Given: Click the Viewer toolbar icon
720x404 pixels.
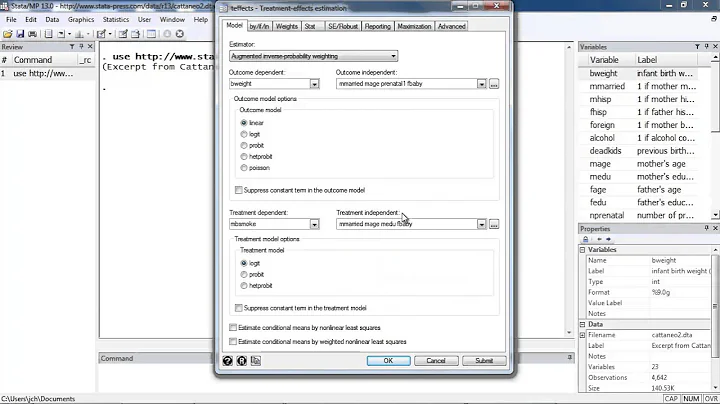Looking at the screenshot, I should pyautogui.click(x=61, y=34).
